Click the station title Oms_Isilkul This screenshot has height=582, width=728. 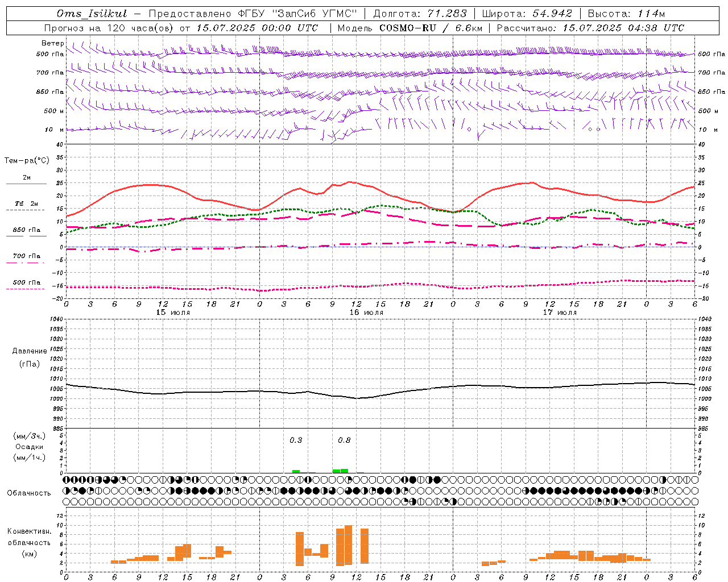[92, 14]
